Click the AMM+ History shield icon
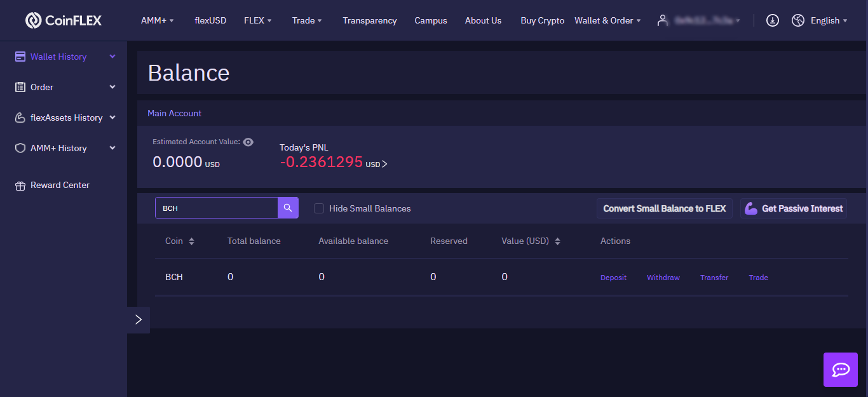Screen dimensions: 868x397 pyautogui.click(x=20, y=148)
